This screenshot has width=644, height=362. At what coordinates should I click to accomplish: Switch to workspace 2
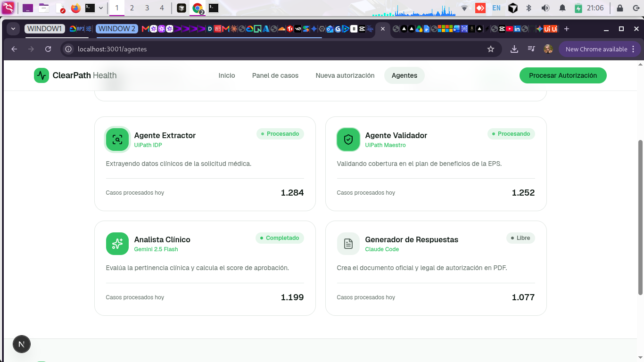(132, 8)
